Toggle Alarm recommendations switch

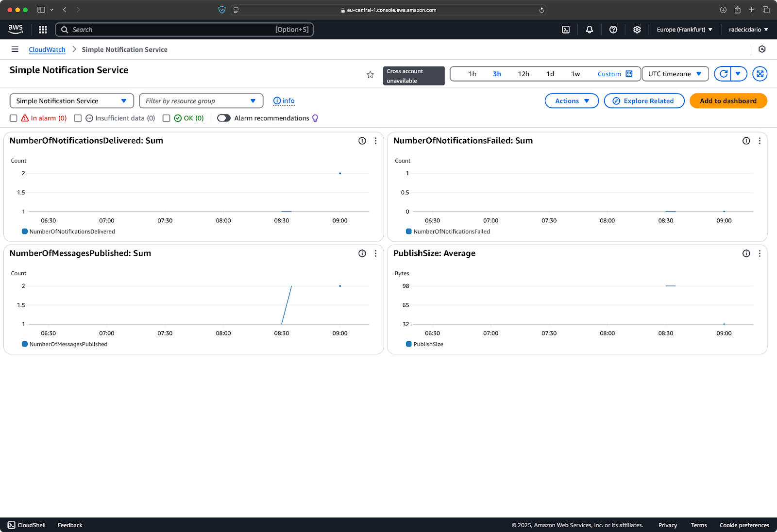pyautogui.click(x=224, y=118)
